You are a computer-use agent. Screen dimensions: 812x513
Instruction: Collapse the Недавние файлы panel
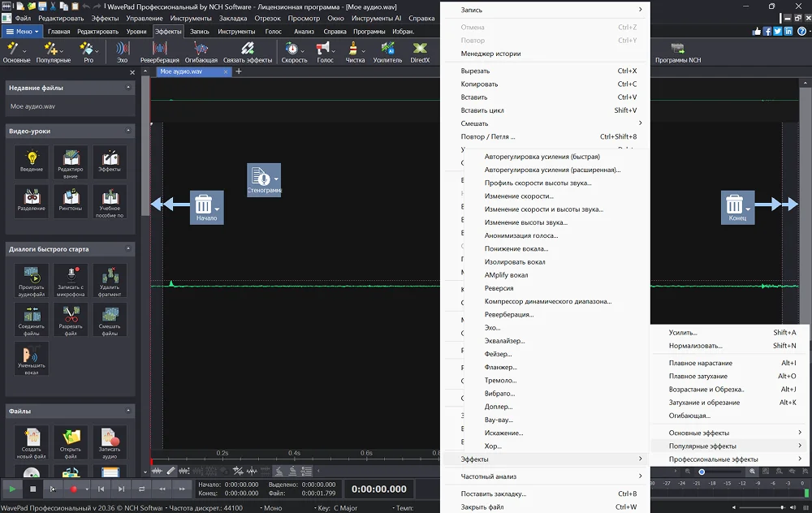tap(128, 88)
